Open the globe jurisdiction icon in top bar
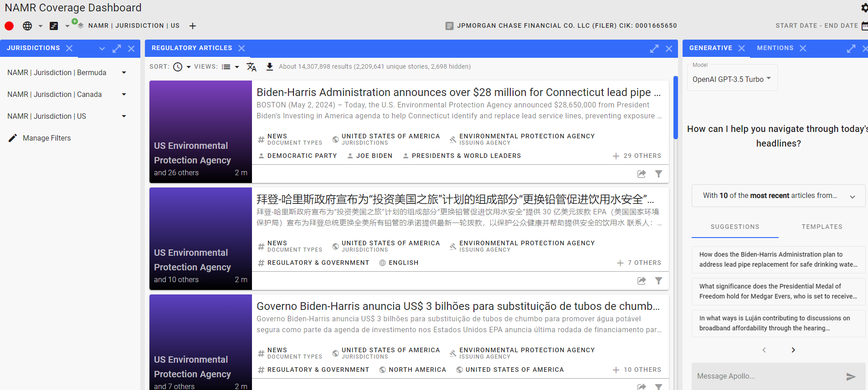 [x=27, y=26]
